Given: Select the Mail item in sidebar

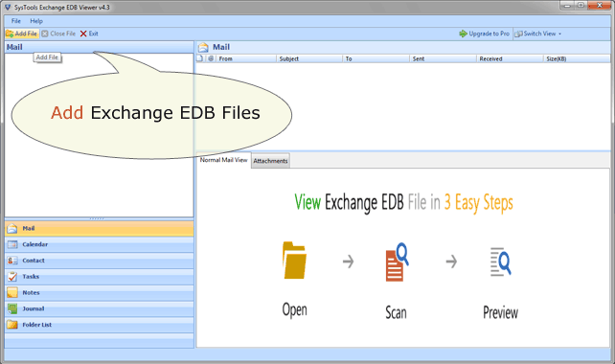Looking at the screenshot, I should (100, 228).
